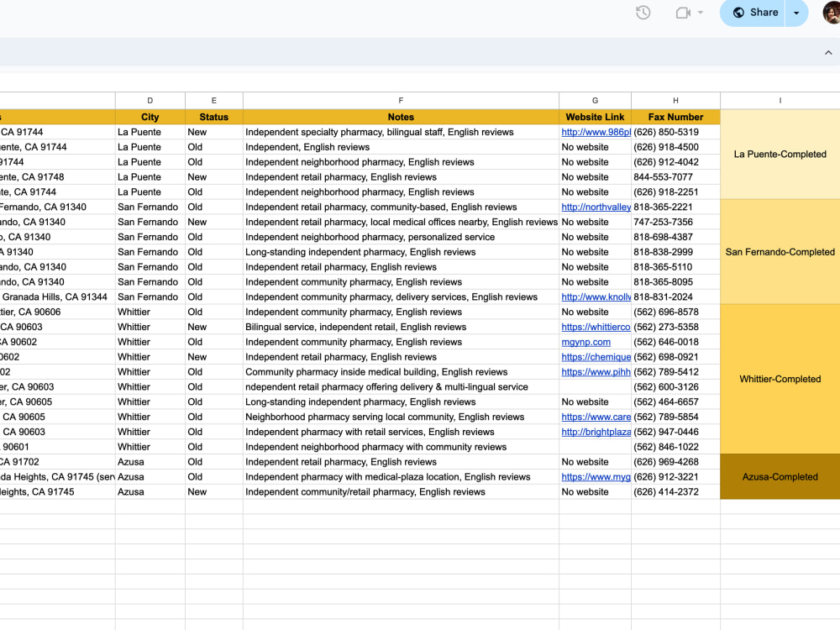Select note 'Independent pharmacy with medical-plaza location'
The height and width of the screenshot is (630, 840).
pos(401,477)
